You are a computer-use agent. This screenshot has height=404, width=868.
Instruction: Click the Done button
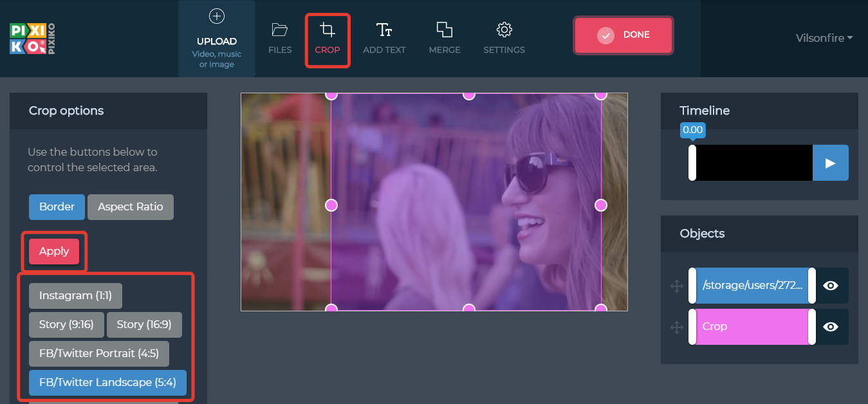(x=623, y=35)
